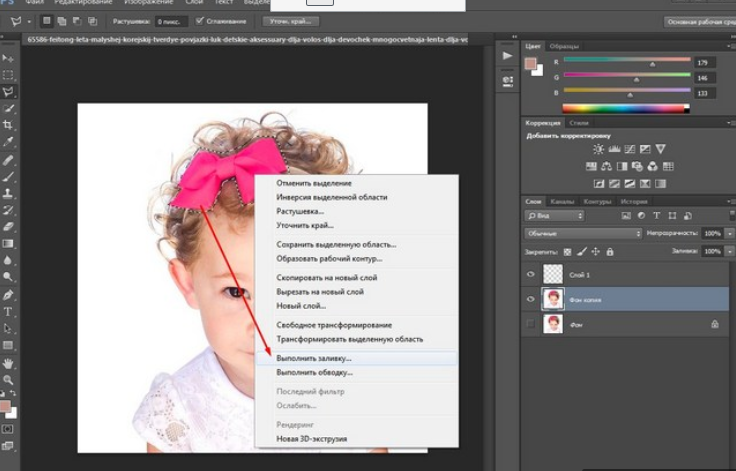The image size is (736, 471).
Task: Select the Rectangular Marquee tool
Action: coord(8,75)
